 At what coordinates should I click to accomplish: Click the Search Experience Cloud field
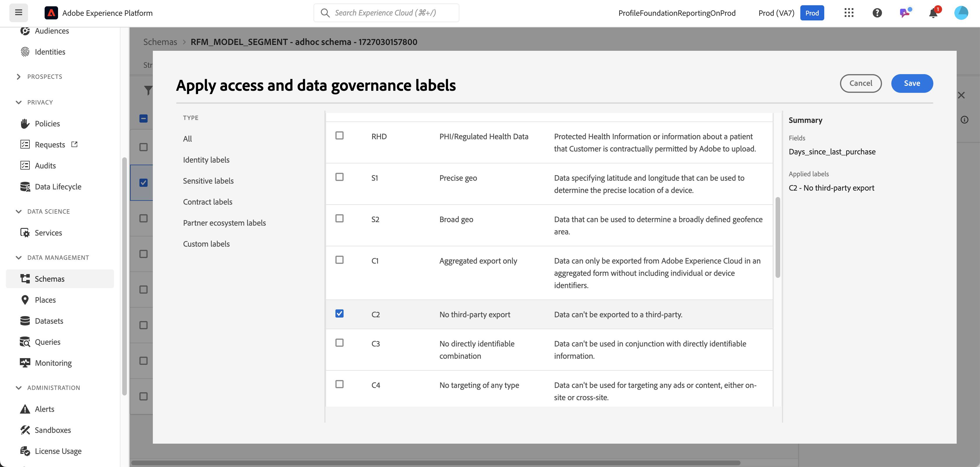tap(386, 13)
